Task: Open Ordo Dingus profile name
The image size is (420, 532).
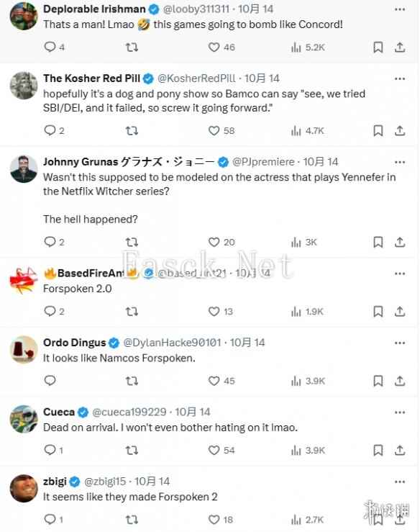Action: point(74,343)
